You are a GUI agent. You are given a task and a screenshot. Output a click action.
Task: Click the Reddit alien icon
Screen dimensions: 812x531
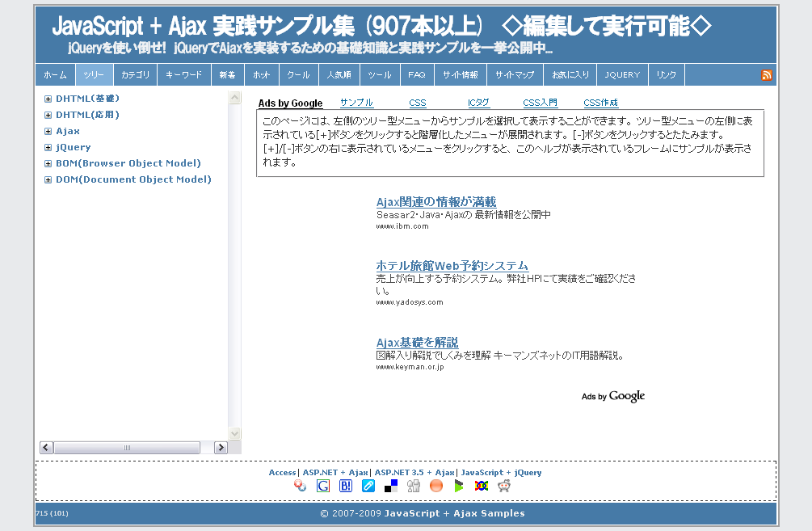(504, 486)
